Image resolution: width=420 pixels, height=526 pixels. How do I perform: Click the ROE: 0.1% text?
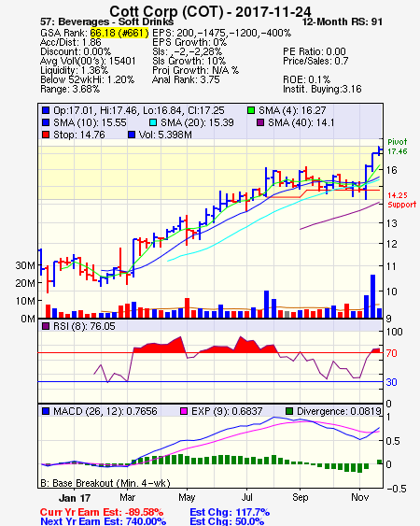click(x=307, y=79)
